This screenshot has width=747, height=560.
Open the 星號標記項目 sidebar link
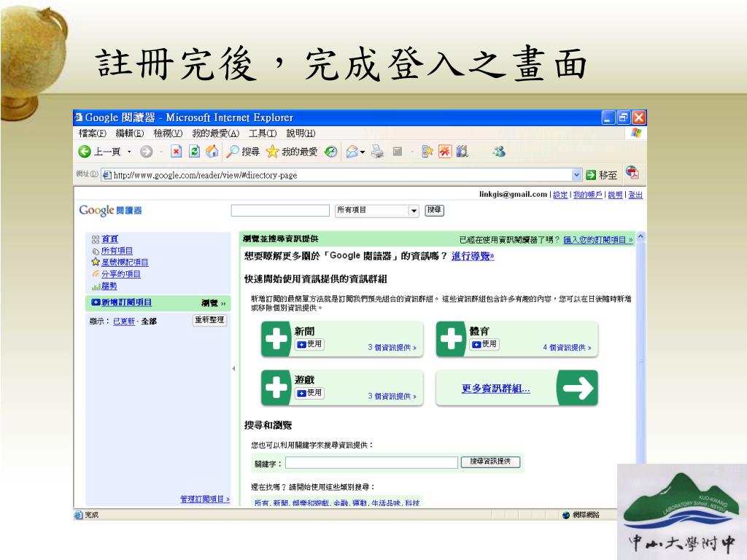coord(125,262)
